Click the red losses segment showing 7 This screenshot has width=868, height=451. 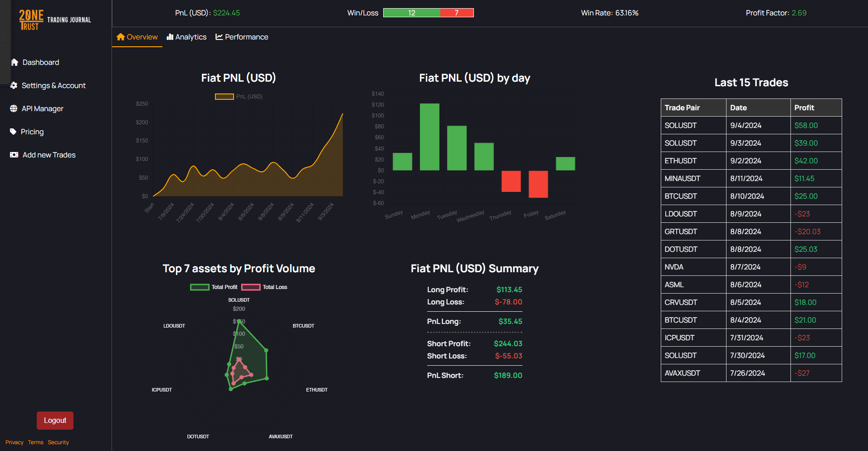point(457,13)
